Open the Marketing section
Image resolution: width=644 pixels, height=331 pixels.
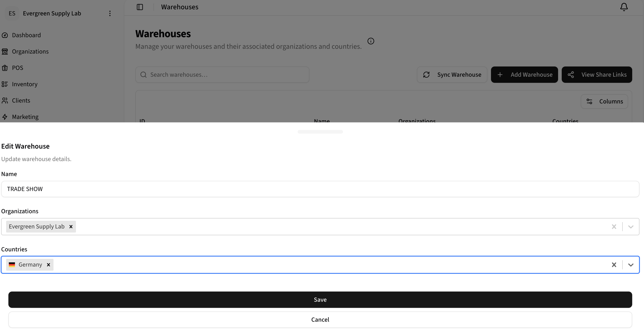(x=25, y=117)
